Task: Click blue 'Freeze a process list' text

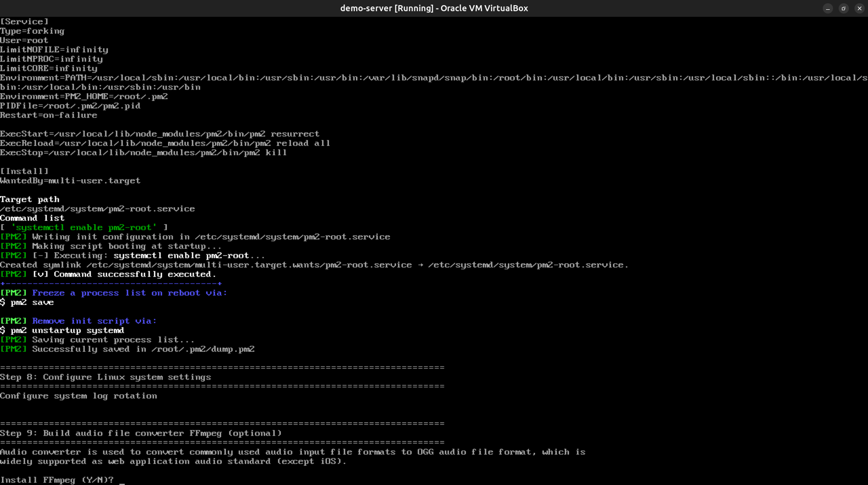Action: click(x=130, y=293)
